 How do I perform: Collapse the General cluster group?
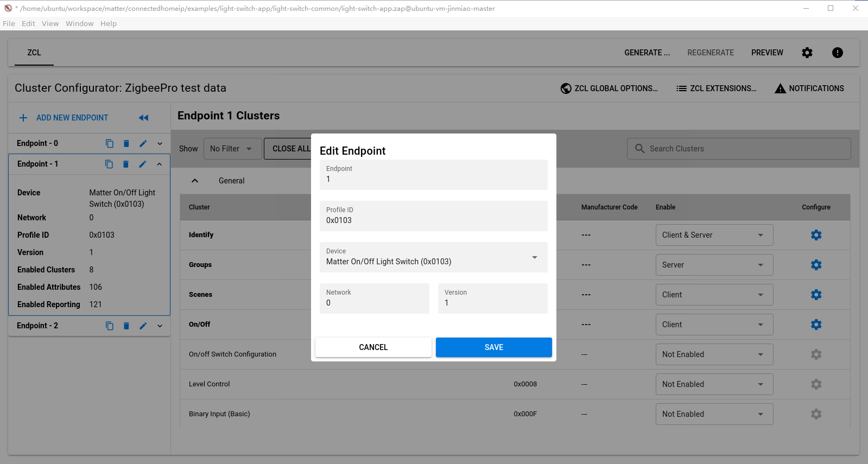click(195, 181)
